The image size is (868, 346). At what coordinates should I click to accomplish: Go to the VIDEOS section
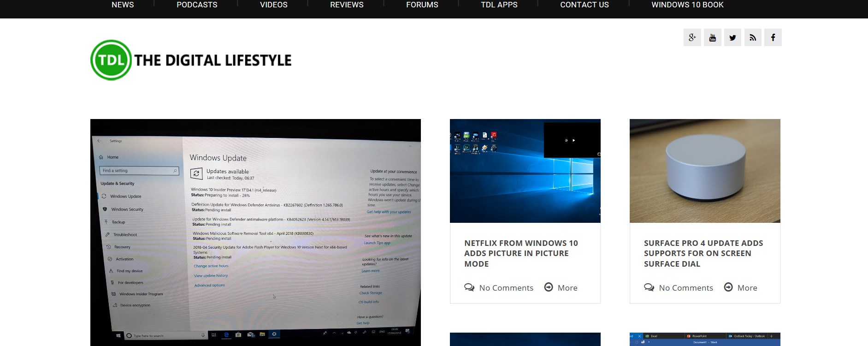[274, 5]
